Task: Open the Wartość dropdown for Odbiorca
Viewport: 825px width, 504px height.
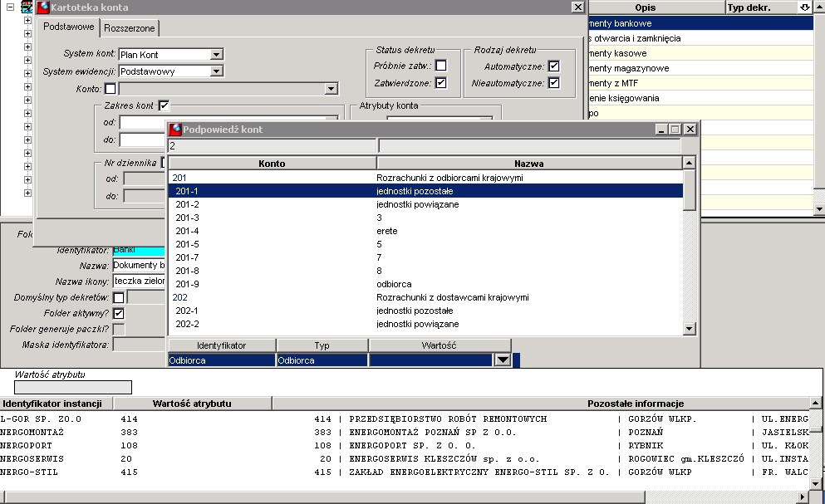Action: [x=503, y=360]
